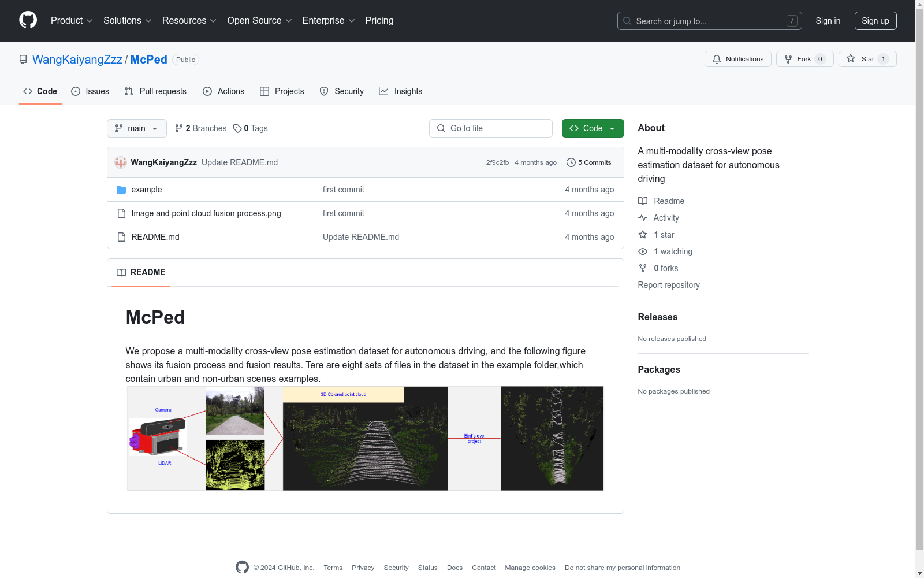
Task: Open the green Code dropdown
Action: point(593,128)
